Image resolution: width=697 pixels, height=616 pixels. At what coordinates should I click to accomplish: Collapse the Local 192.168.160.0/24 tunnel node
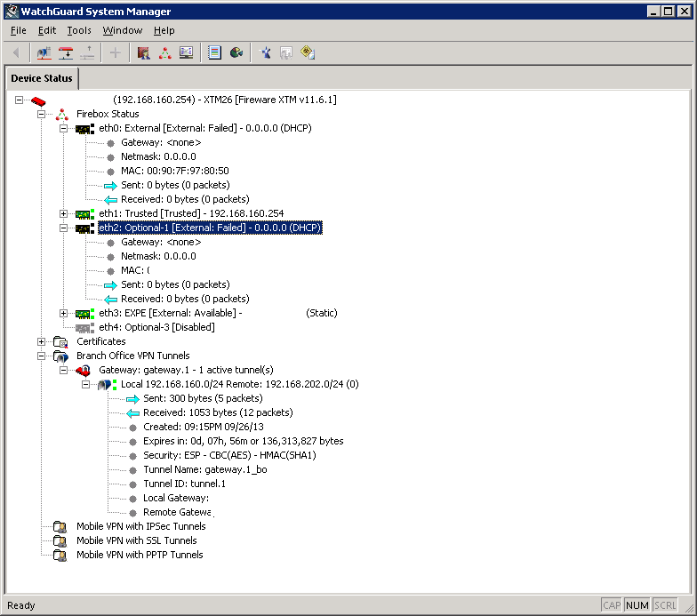[85, 384]
